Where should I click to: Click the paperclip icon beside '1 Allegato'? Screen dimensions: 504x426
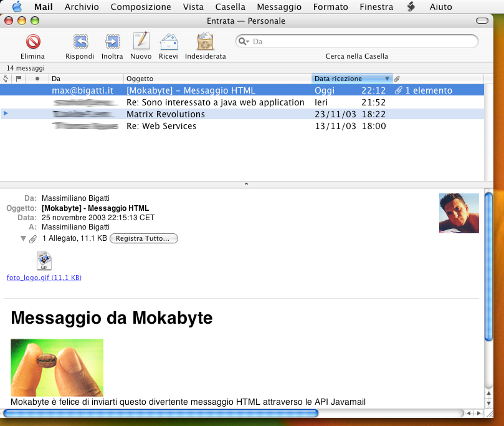(x=33, y=239)
